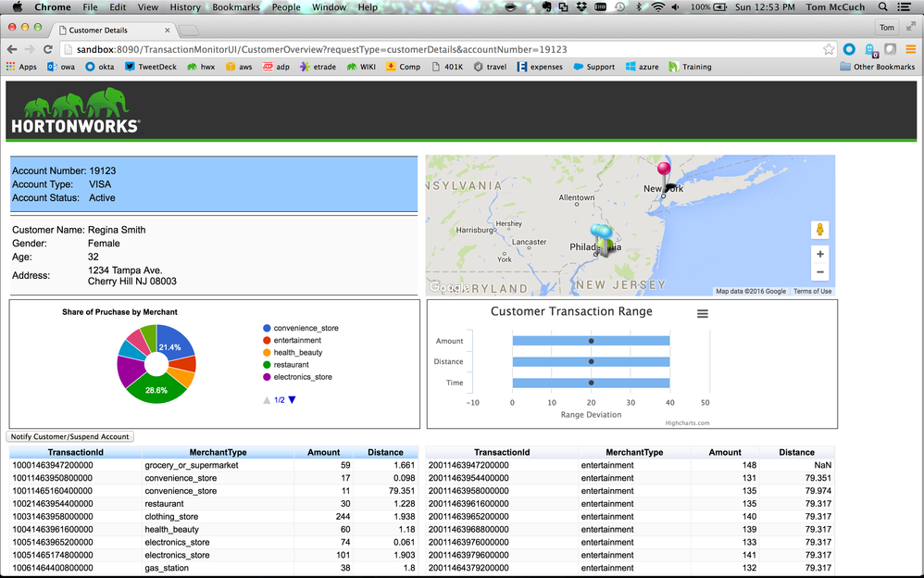This screenshot has height=578, width=924.
Task: Reload the Customer Details page
Action: coord(47,49)
